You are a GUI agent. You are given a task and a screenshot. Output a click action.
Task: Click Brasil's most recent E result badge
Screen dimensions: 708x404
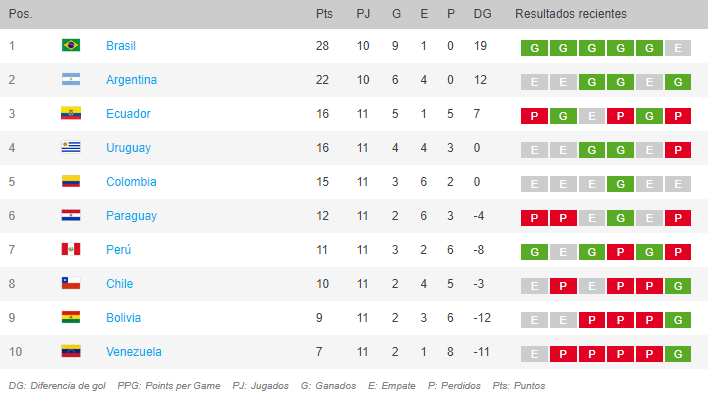click(x=678, y=48)
